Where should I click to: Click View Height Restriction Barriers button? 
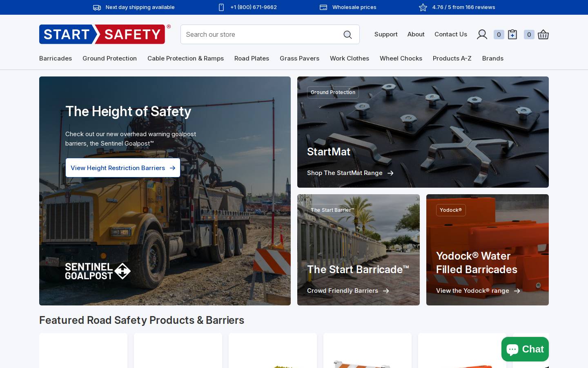(123, 168)
